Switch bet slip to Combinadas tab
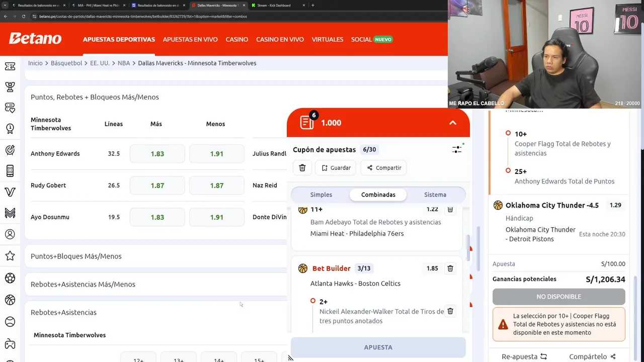This screenshot has width=644, height=362. tap(378, 195)
